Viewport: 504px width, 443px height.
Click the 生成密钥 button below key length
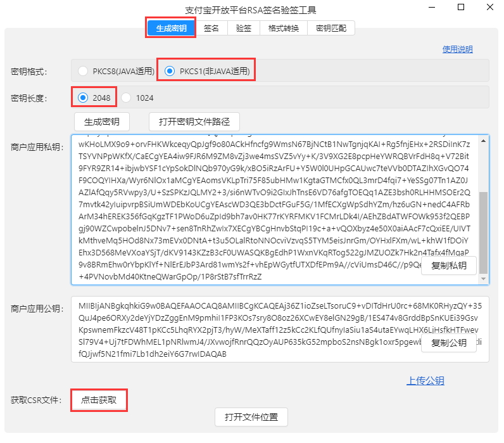102,122
